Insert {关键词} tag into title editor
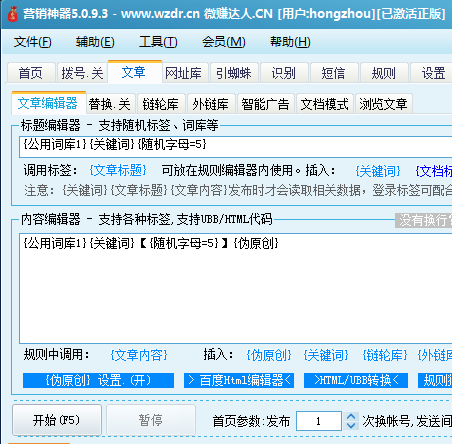 coord(378,171)
